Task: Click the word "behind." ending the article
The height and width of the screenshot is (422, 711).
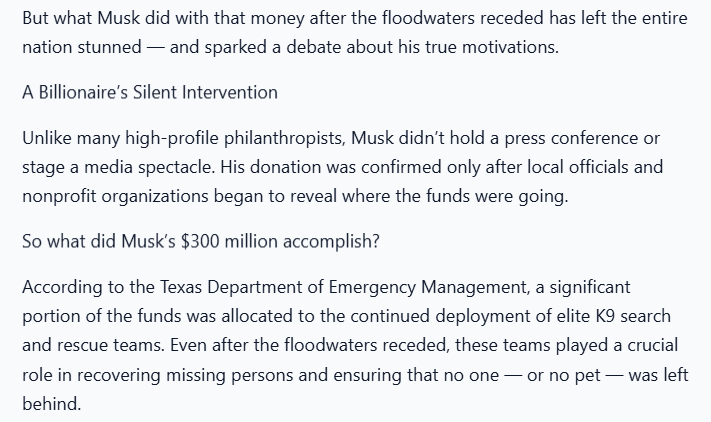Action: click(x=52, y=404)
